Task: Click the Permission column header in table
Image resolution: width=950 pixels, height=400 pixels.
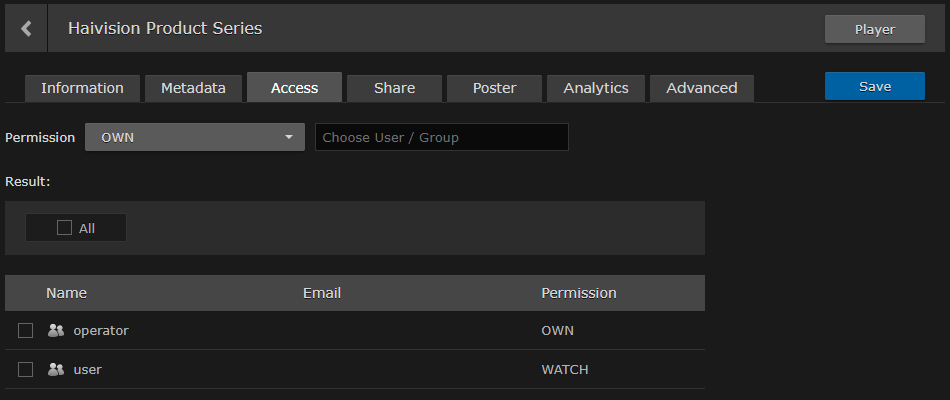Action: (x=578, y=293)
